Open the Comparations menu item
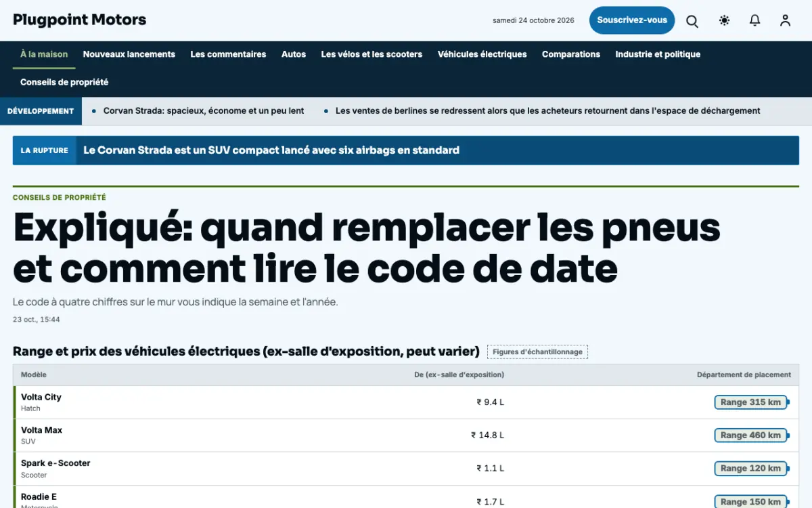The image size is (812, 508). pyautogui.click(x=571, y=54)
